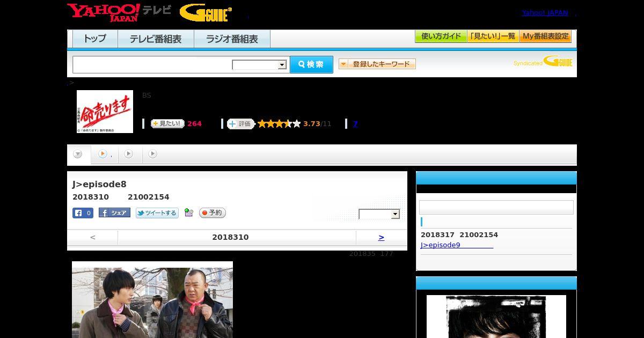Open the テレビ番組表 tab
Viewport: 644px width, 338px height.
(x=156, y=39)
